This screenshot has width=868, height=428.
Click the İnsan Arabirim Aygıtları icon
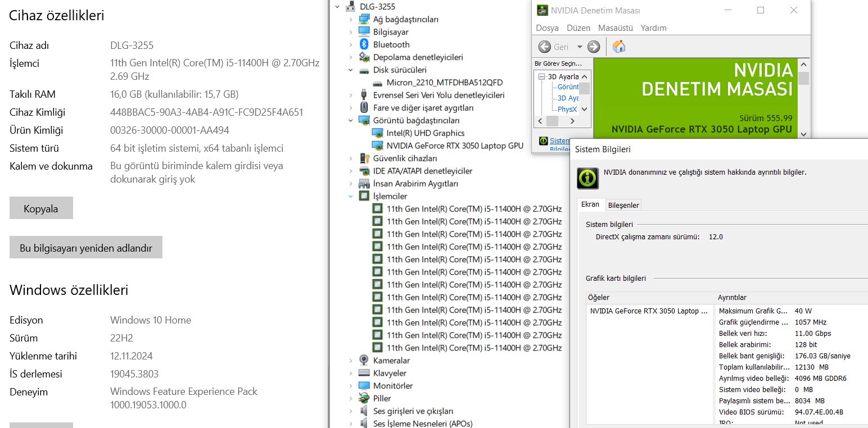point(364,184)
